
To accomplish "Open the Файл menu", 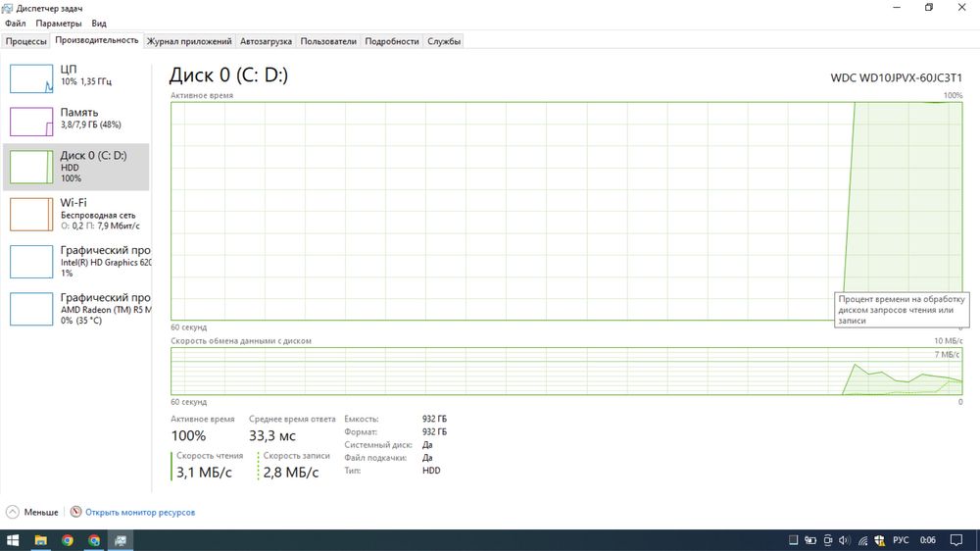I will click(15, 24).
